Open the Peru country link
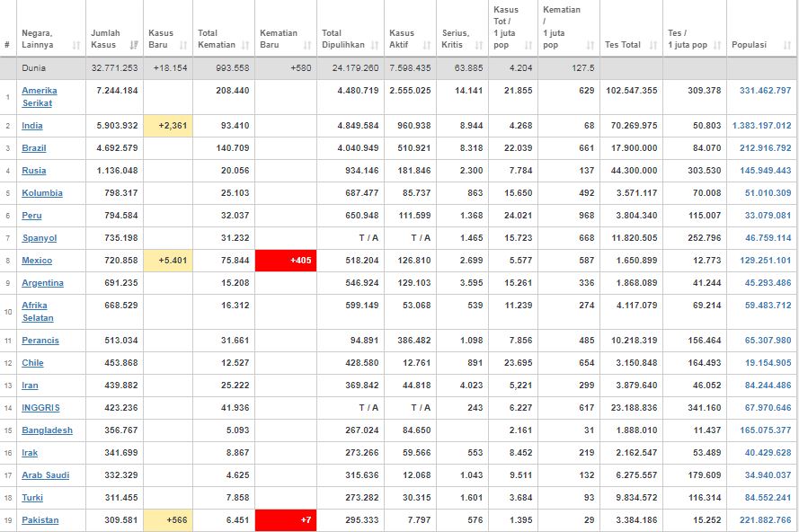Image resolution: width=799 pixels, height=532 pixels. [x=31, y=215]
